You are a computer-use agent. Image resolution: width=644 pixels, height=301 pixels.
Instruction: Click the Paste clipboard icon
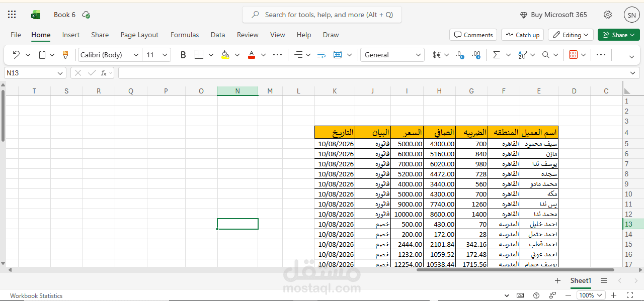[x=42, y=55]
